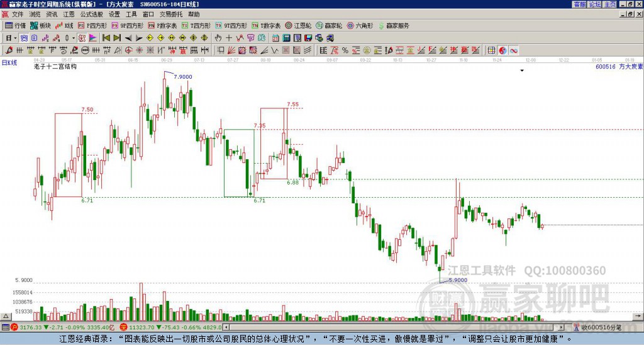
Task: Expand the candlestick type dropdown arrow
Action: click(x=74, y=38)
